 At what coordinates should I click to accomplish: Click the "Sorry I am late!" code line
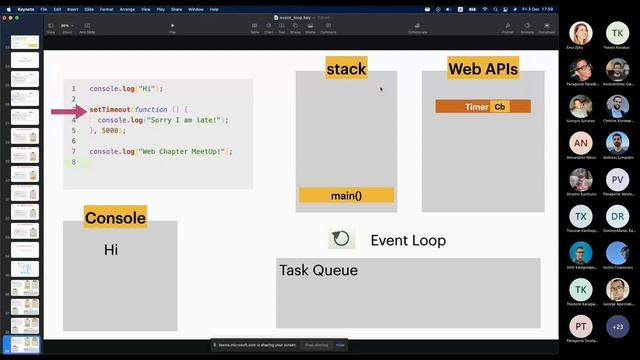point(163,120)
